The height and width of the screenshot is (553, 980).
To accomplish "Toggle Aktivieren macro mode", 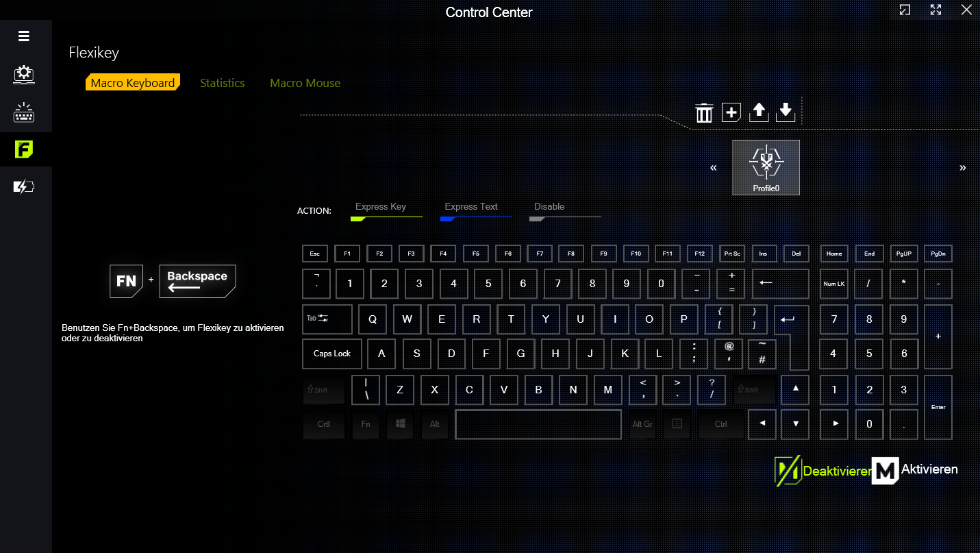I will pos(914,471).
